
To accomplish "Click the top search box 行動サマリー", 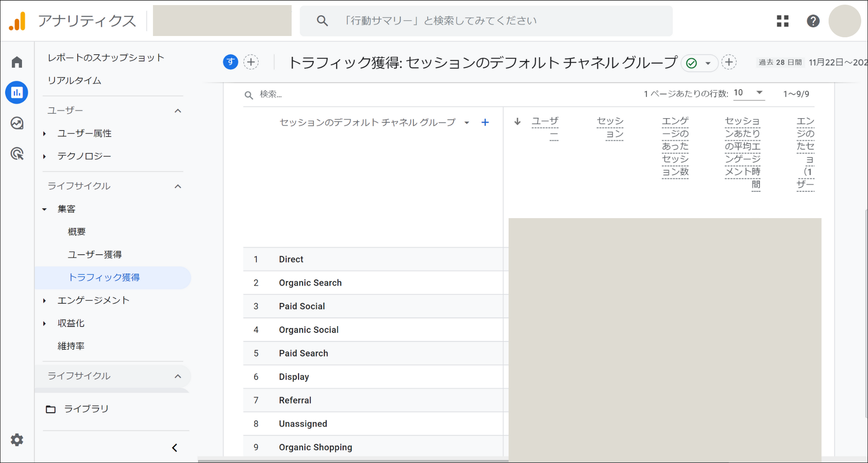I will coord(486,21).
